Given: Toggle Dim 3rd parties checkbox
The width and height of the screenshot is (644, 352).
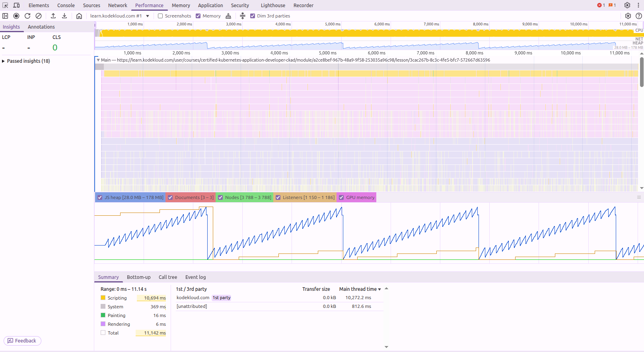Looking at the screenshot, I should (253, 16).
